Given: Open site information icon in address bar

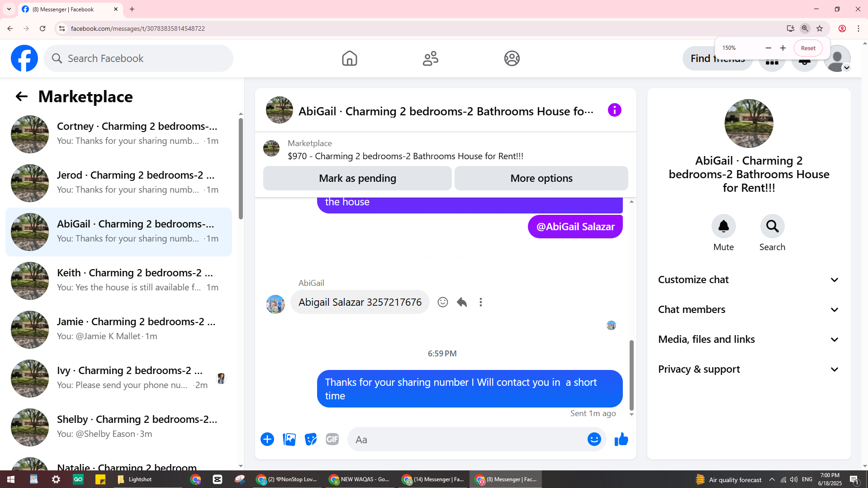Looking at the screenshot, I should [x=62, y=28].
